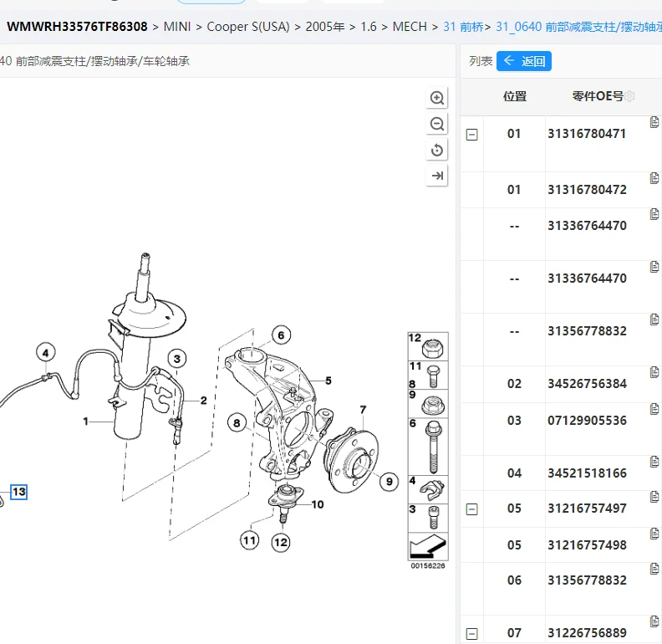Click the 列表 label
The height and width of the screenshot is (644, 662).
click(x=481, y=61)
